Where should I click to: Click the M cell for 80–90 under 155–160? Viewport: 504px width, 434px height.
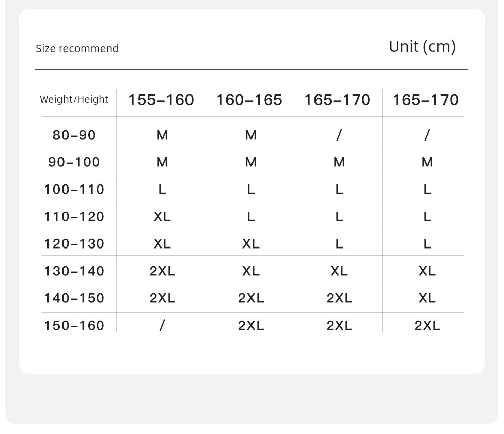coord(162,135)
